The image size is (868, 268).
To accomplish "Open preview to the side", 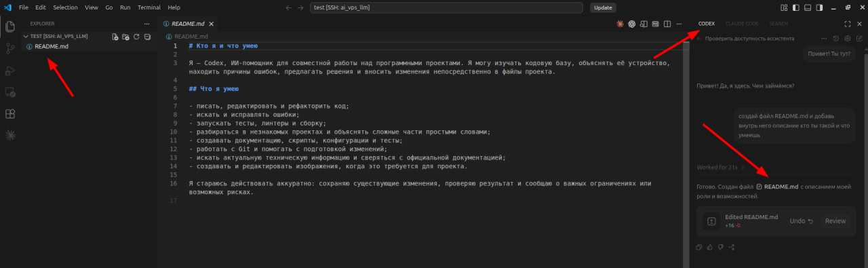I will pyautogui.click(x=644, y=23).
